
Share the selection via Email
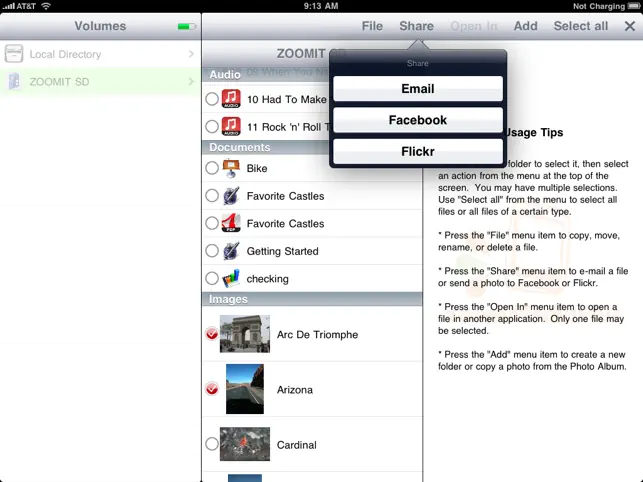(x=418, y=89)
